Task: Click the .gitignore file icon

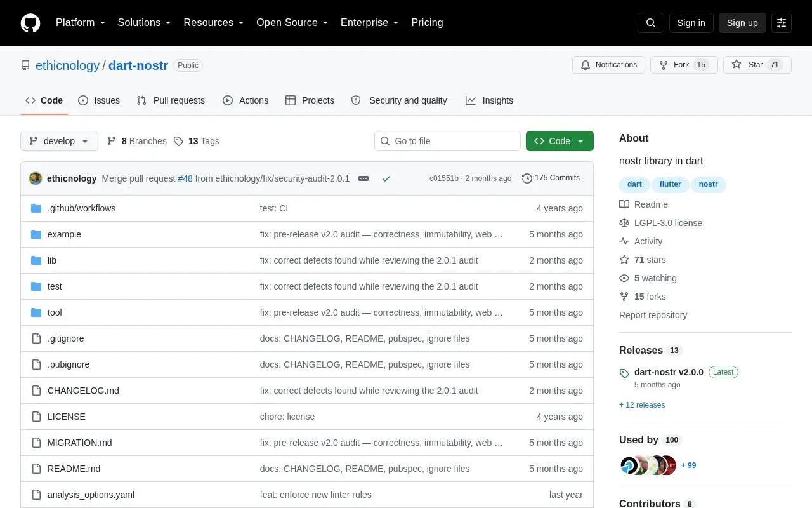Action: point(36,338)
